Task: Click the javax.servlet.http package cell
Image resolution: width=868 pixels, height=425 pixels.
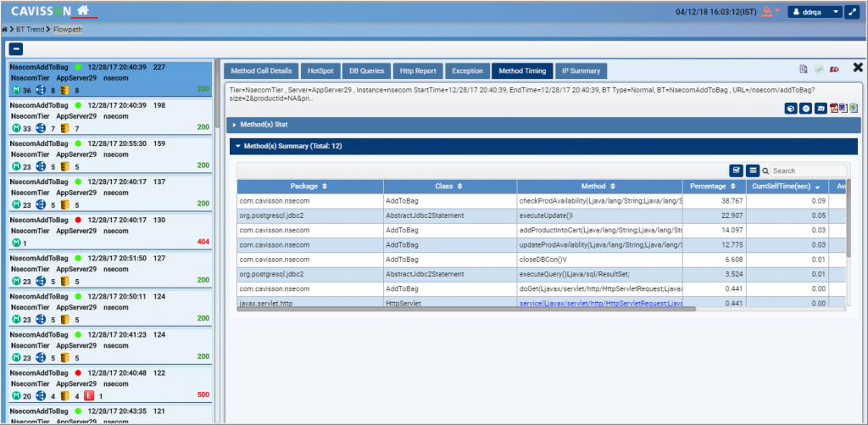Action: coord(310,303)
